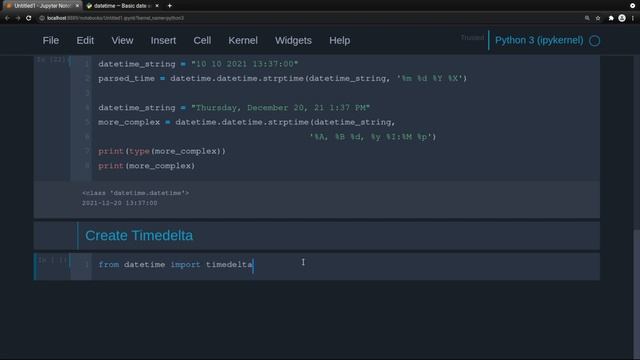Open the Chrome three-dot menu

(x=633, y=18)
